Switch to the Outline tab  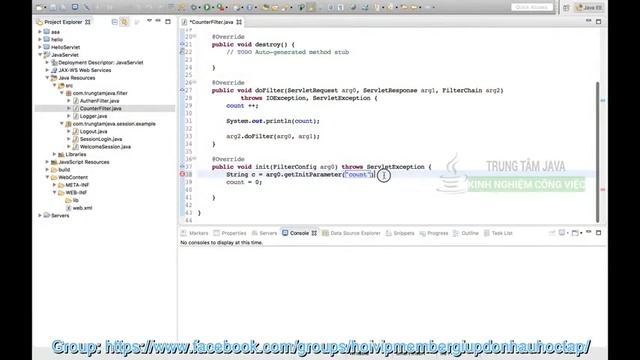point(466,233)
